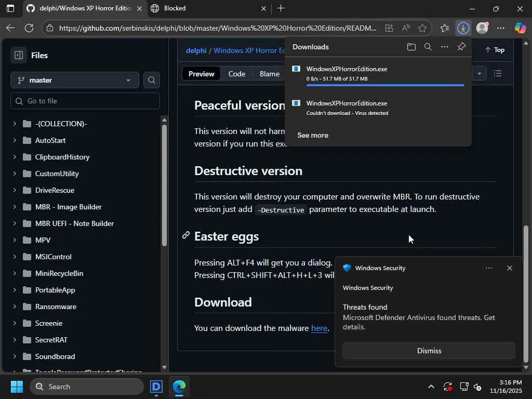Open the dropdown arrow beside outline button
Viewport: 532px width, 399px height.
pyautogui.click(x=479, y=74)
